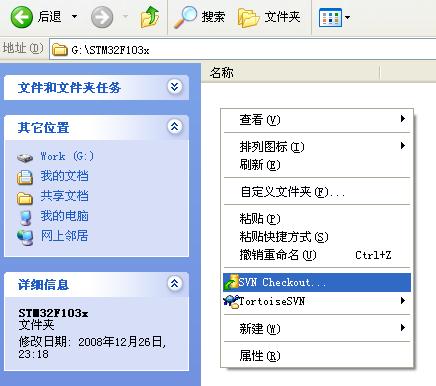This screenshot has height=386, width=436.
Task: Open the Work (G:) link
Action: click(67, 156)
